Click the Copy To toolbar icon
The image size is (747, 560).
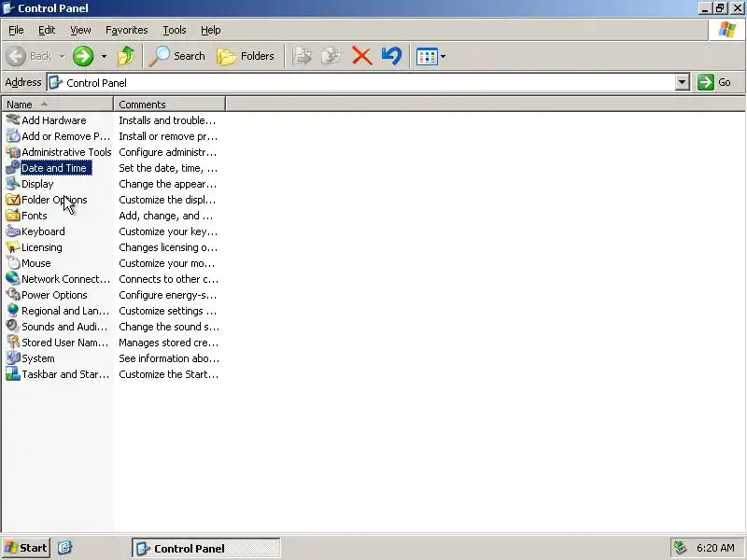(331, 56)
